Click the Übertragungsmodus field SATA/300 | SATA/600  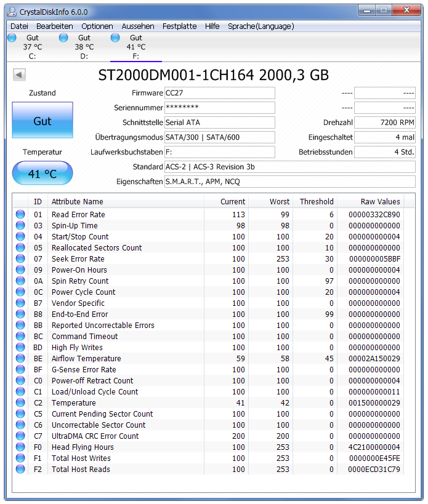(x=220, y=137)
